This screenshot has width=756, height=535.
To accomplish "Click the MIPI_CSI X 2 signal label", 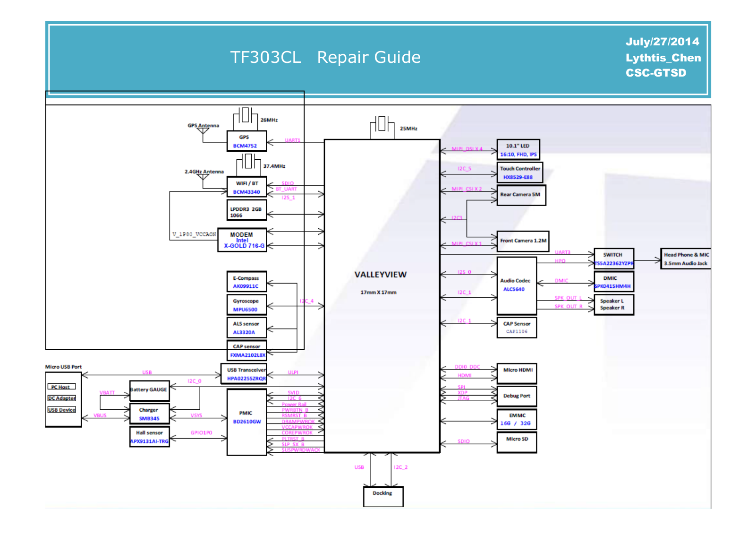I will pyautogui.click(x=467, y=189).
